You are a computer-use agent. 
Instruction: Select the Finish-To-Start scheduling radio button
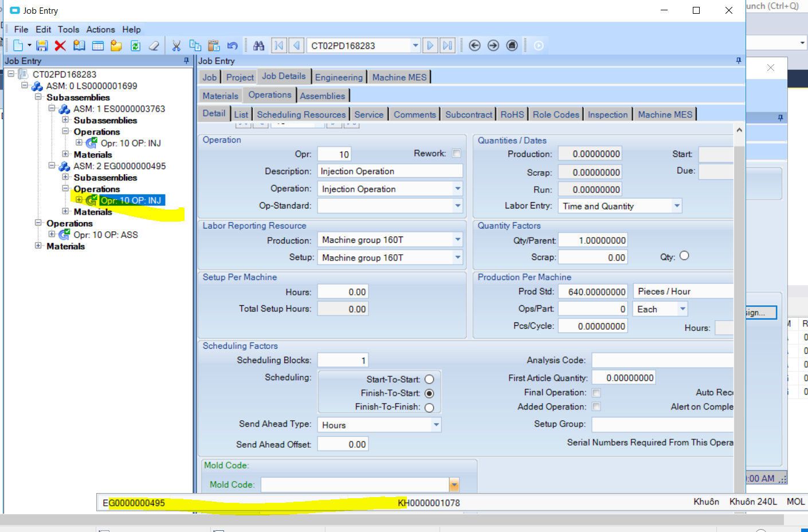(429, 393)
